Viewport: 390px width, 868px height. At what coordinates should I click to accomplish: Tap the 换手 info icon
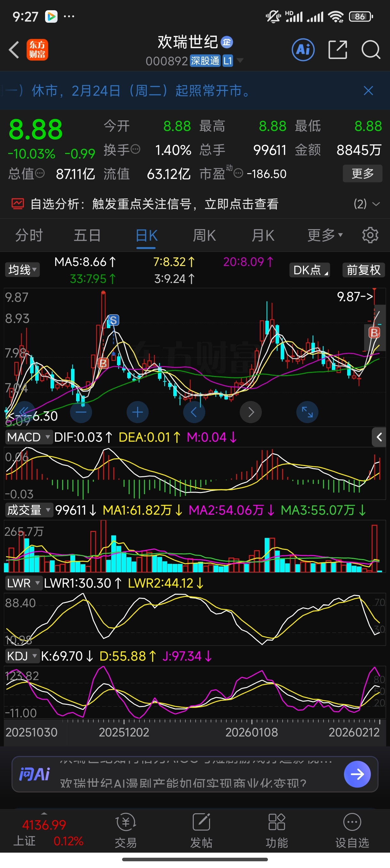(135, 149)
